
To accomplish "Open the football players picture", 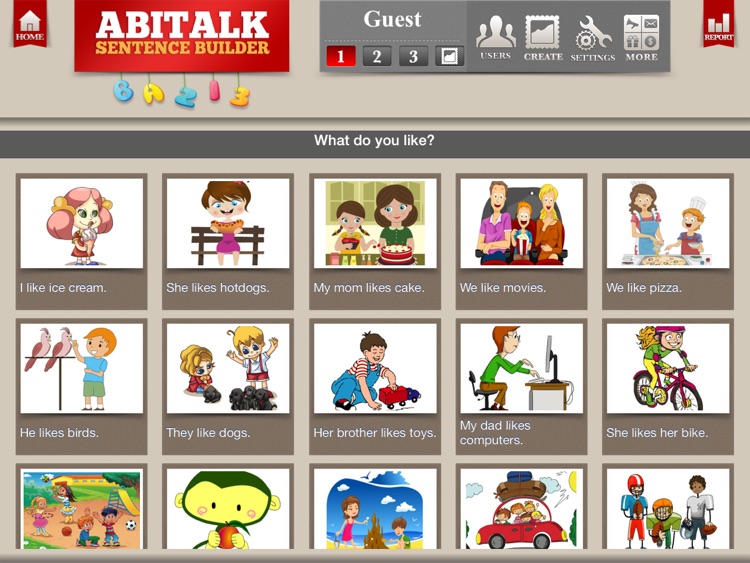I will click(668, 509).
